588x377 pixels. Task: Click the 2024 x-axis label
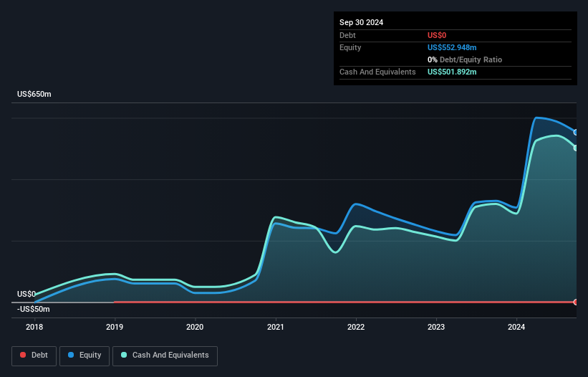(x=516, y=327)
